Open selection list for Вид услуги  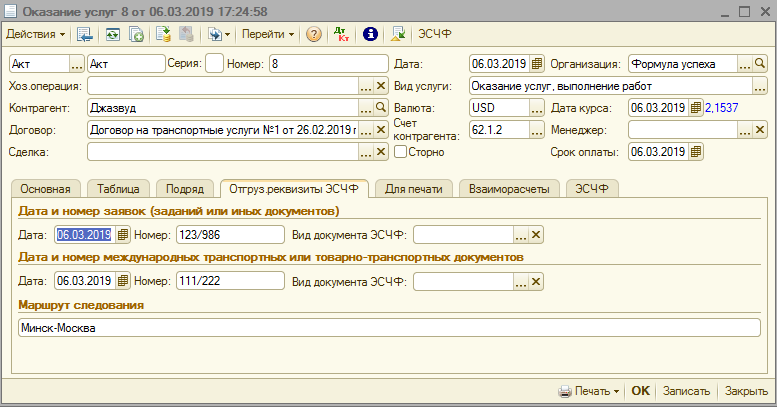point(760,86)
